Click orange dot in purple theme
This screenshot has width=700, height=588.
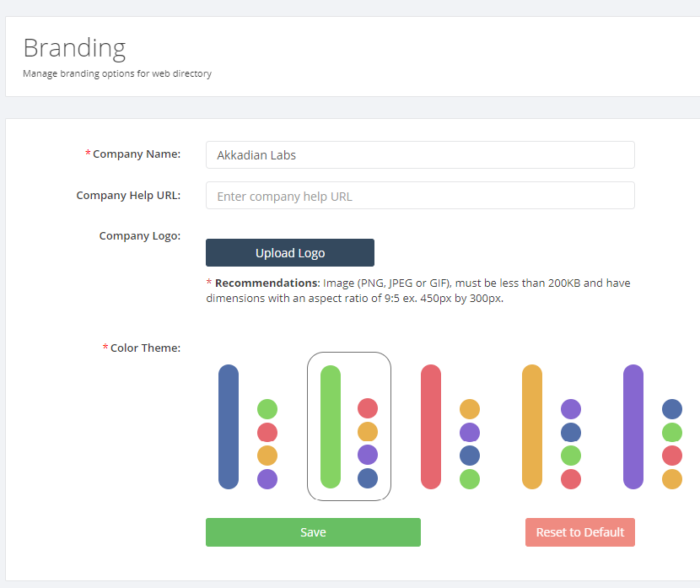[672, 479]
